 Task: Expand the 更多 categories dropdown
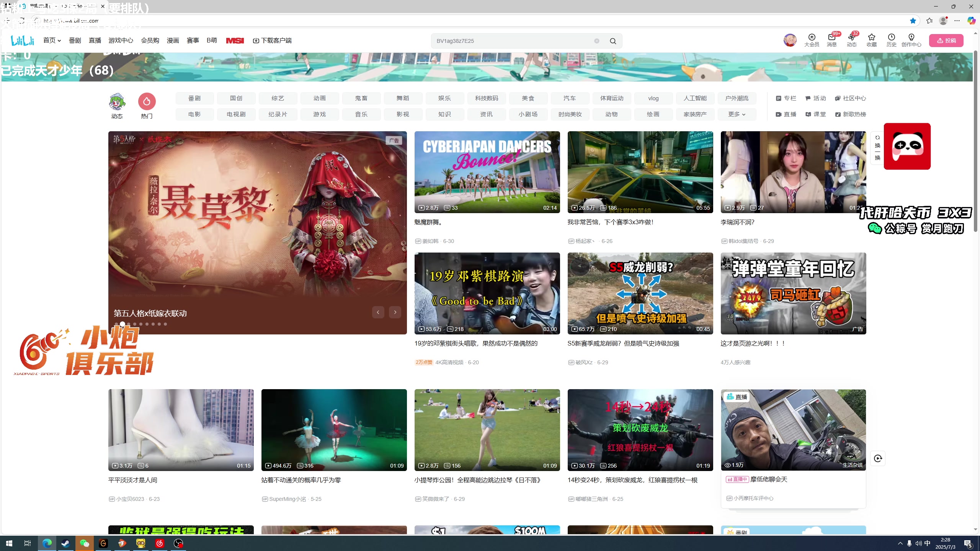tap(737, 114)
